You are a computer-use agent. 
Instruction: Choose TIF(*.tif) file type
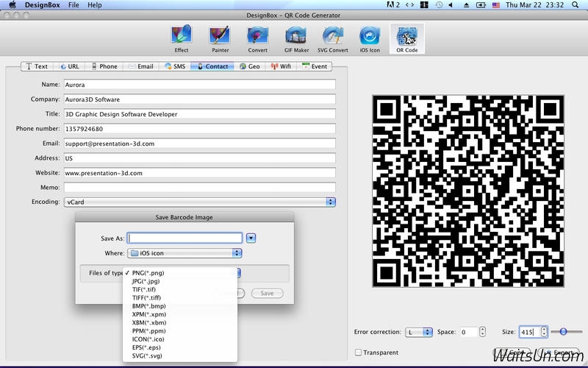tap(180, 289)
